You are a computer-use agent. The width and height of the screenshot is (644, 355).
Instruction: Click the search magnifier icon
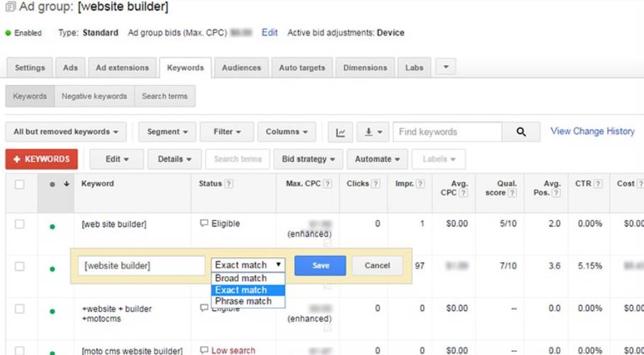(x=521, y=132)
